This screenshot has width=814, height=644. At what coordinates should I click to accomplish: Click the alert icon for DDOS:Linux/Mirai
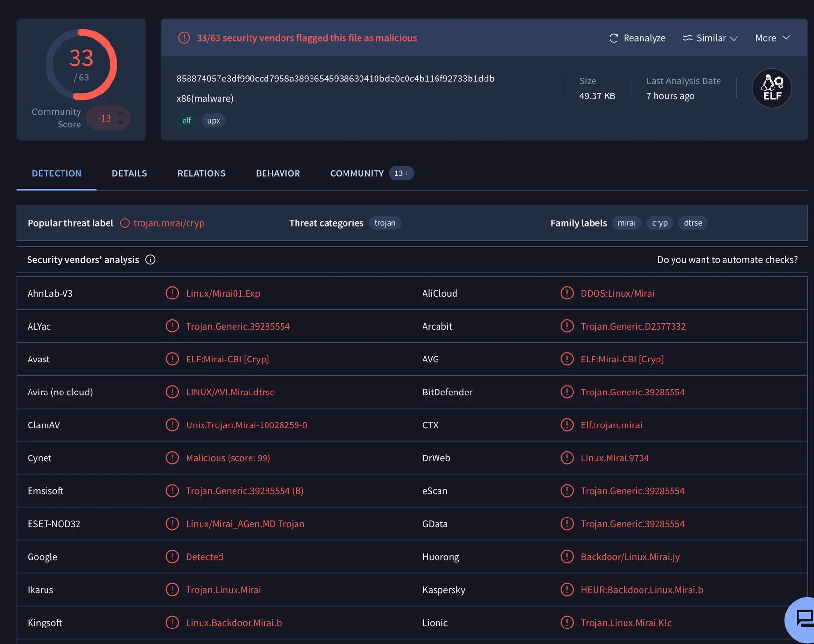[567, 293]
